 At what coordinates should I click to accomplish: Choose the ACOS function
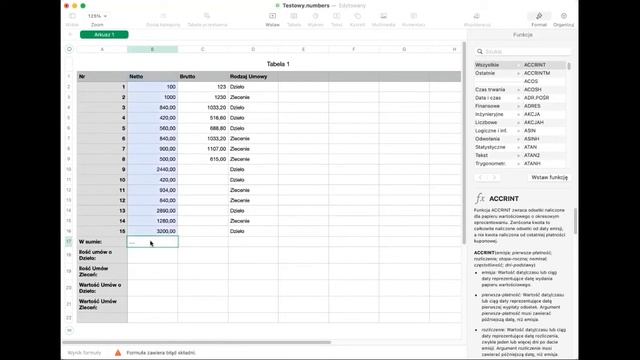click(x=544, y=81)
